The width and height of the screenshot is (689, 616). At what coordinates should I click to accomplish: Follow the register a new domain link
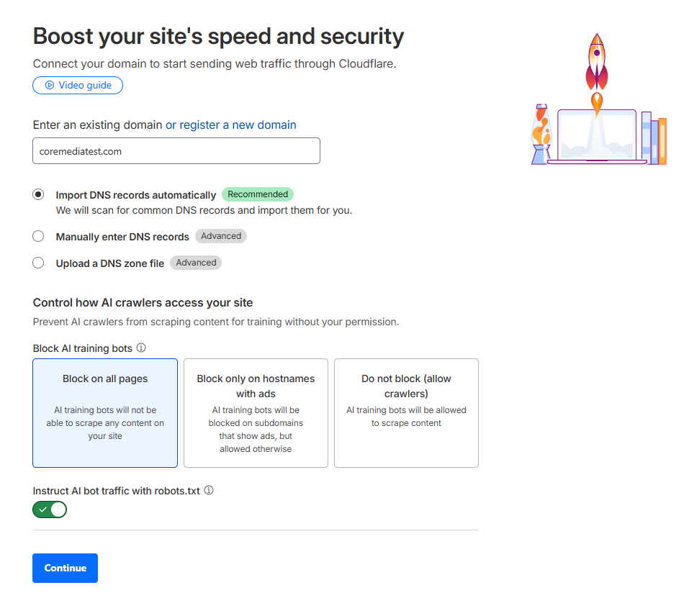(238, 125)
